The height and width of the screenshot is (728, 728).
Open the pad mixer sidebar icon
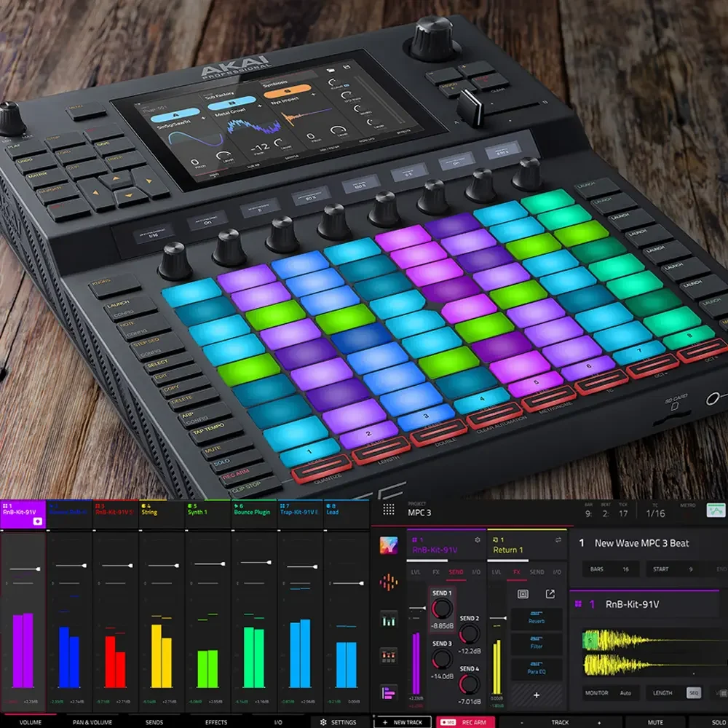389,656
